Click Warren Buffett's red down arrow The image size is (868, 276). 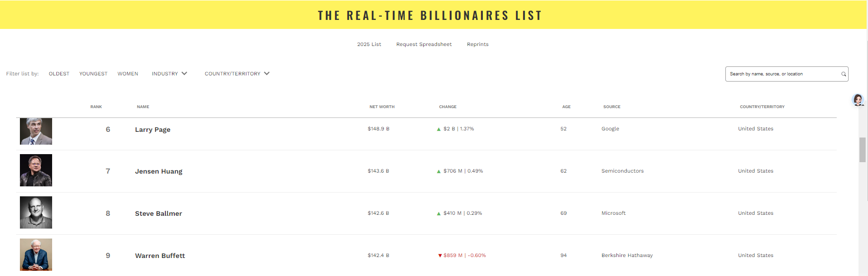pyautogui.click(x=440, y=256)
